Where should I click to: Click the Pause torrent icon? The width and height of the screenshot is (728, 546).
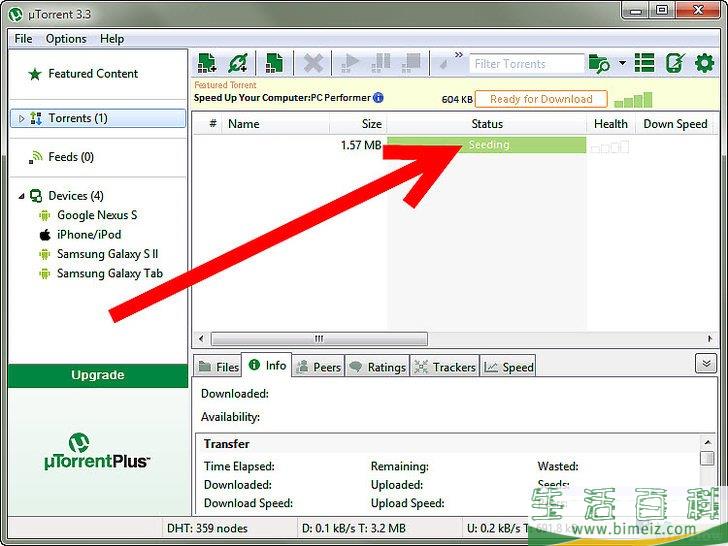click(x=381, y=63)
